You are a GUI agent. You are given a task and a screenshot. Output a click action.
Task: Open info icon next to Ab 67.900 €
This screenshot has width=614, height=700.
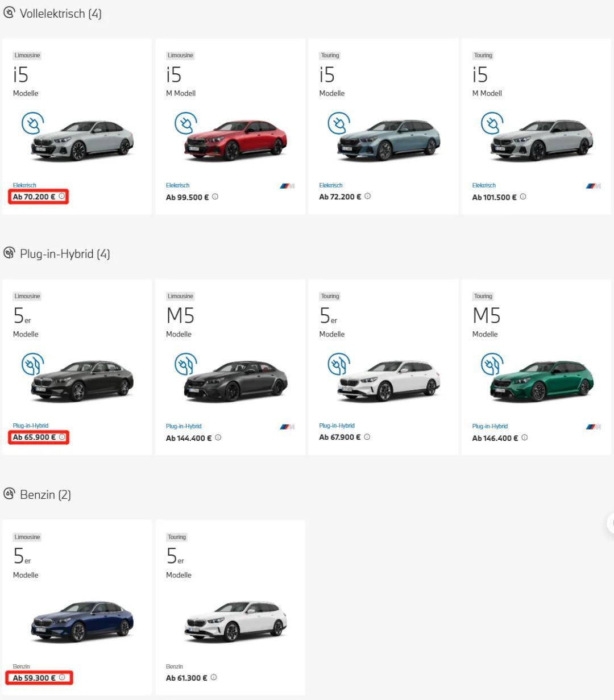coord(367,437)
